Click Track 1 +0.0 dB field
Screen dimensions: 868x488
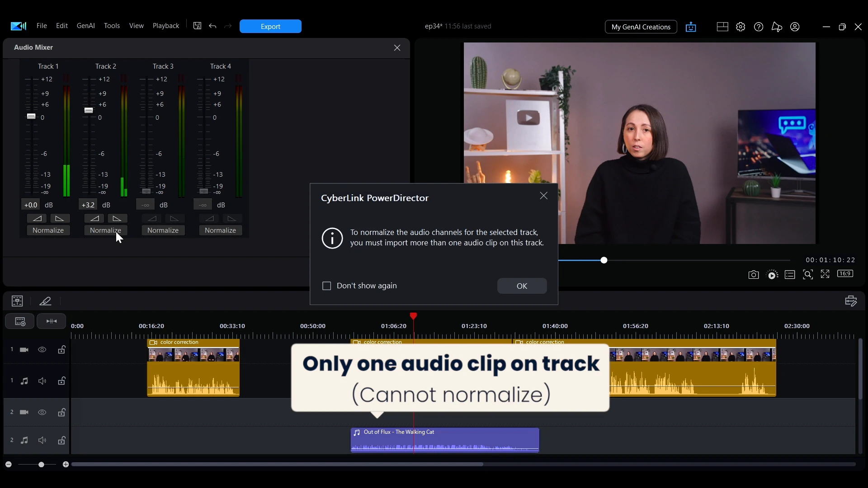(31, 205)
